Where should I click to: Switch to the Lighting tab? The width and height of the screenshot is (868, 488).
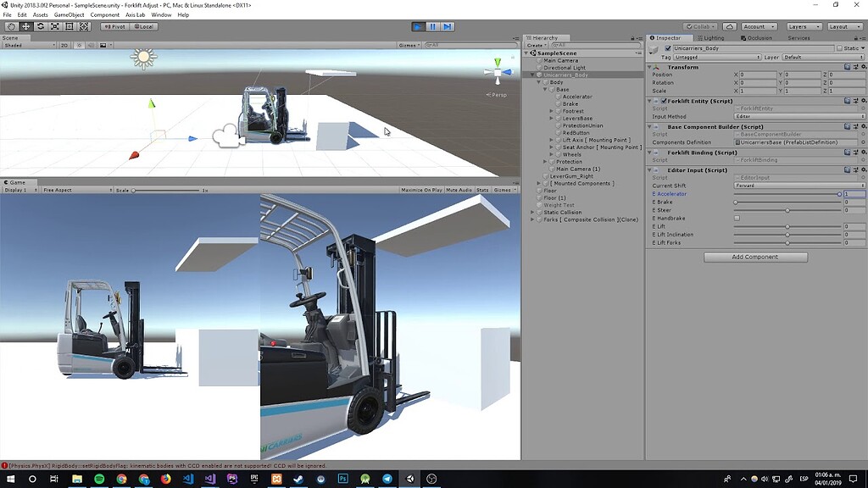tap(712, 37)
